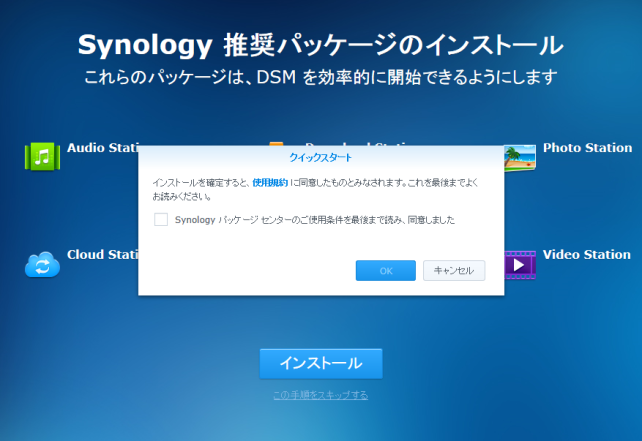Click the Photo Station beach icon
This screenshot has height=441, width=642.
(x=520, y=158)
